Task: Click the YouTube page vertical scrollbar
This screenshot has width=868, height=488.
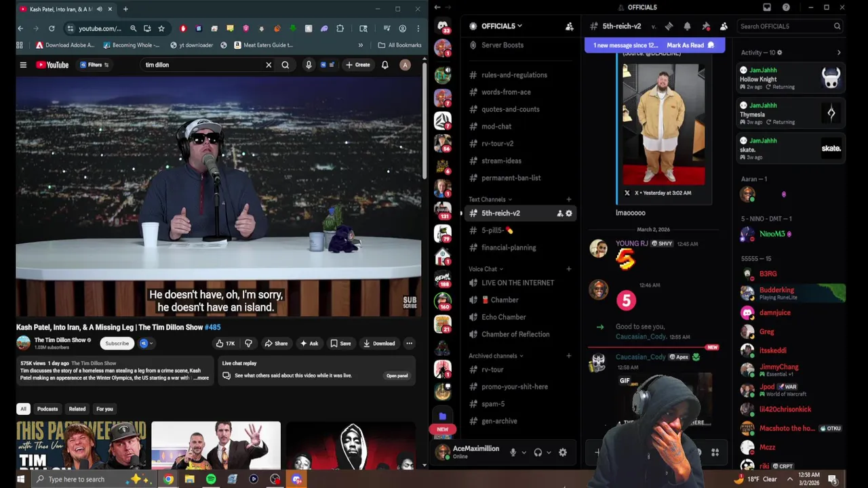Action: (x=425, y=122)
